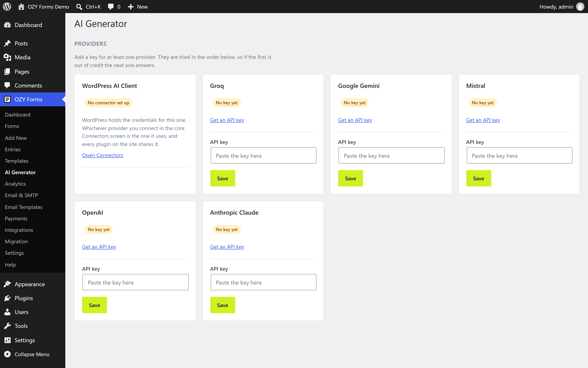This screenshot has width=588, height=368.
Task: Click the admin avatar icon
Action: (x=580, y=7)
